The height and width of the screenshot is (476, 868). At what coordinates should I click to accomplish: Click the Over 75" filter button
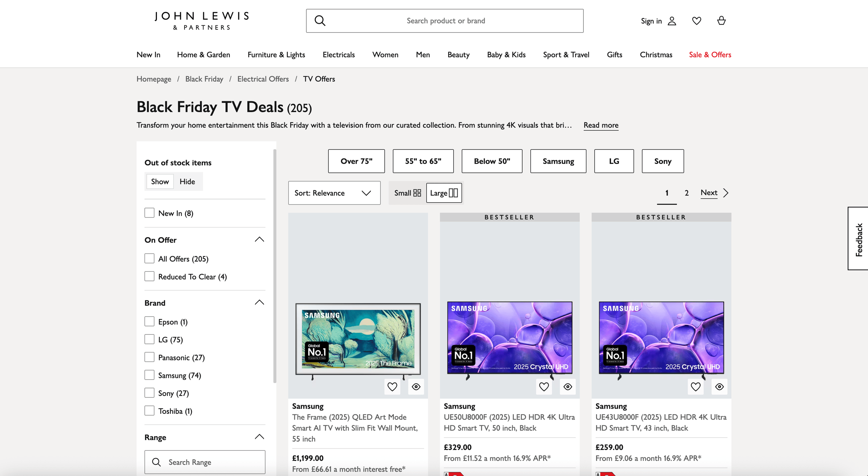pyautogui.click(x=356, y=161)
